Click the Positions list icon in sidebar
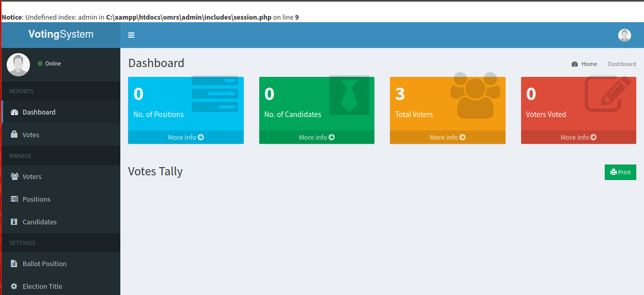644x295 pixels. tap(14, 199)
